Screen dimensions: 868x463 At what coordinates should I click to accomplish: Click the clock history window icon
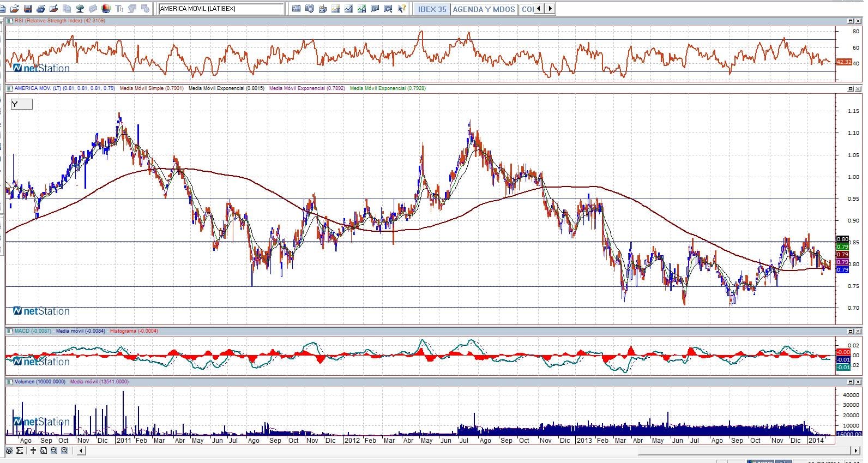tap(310, 9)
